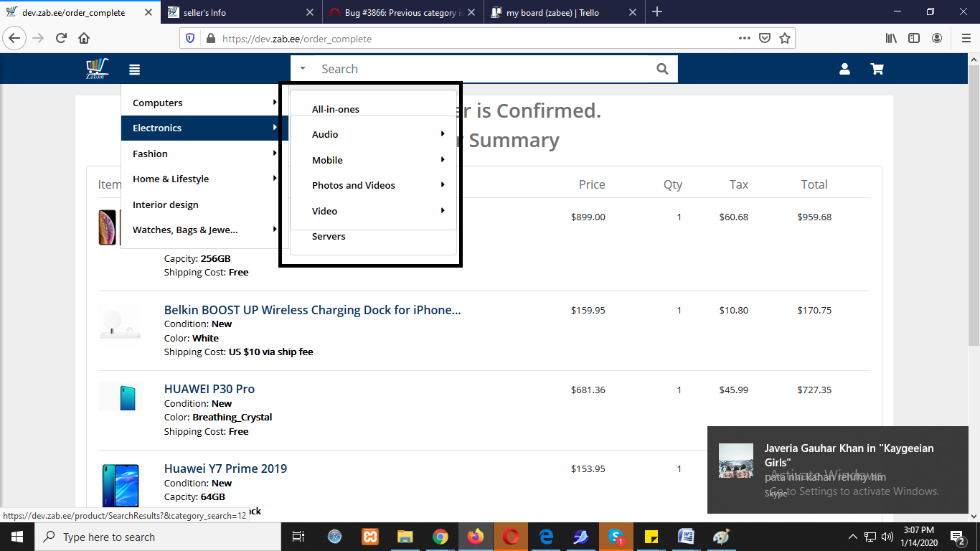The width and height of the screenshot is (980, 551).
Task: Expand Computers submenu arrow
Action: [x=275, y=103]
